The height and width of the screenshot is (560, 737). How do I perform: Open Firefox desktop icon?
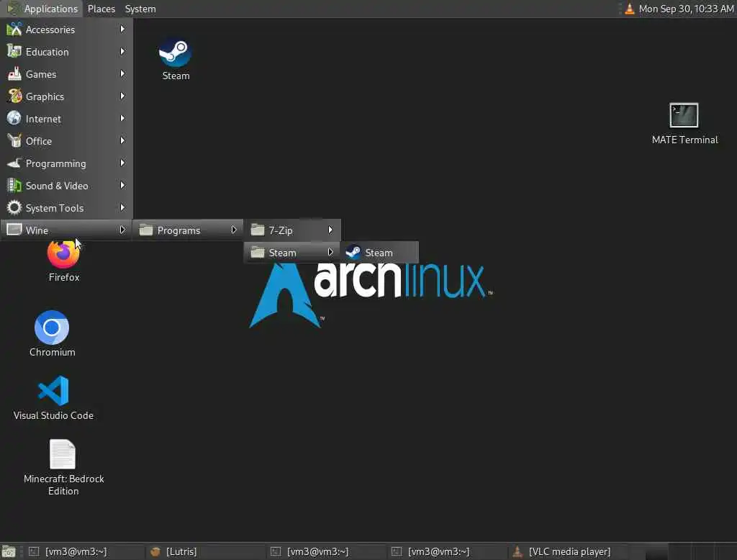(63, 254)
